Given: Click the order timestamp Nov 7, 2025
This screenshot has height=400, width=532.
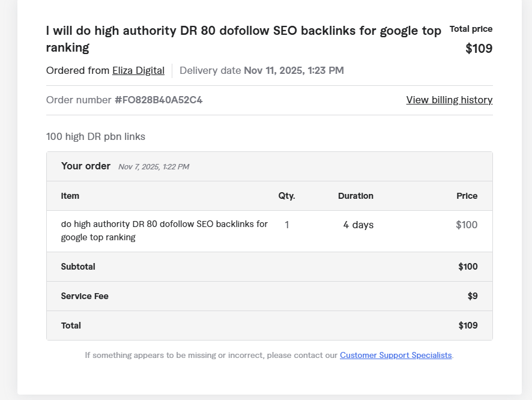Looking at the screenshot, I should click(x=153, y=167).
